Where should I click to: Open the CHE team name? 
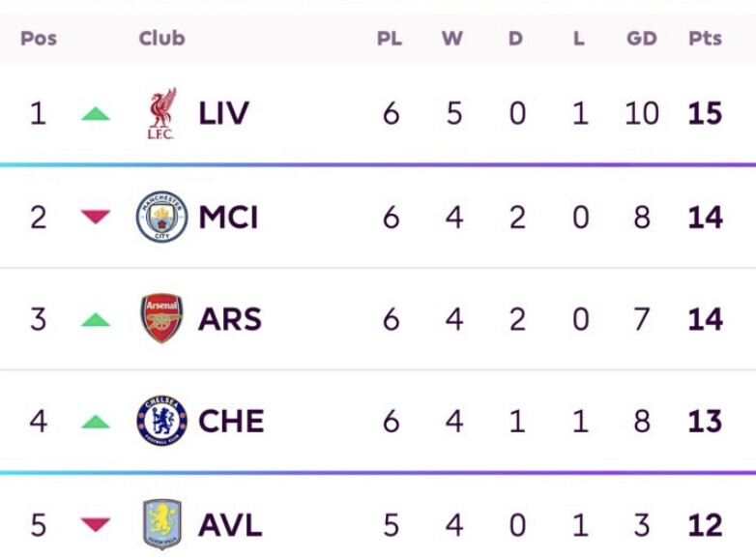tap(231, 421)
